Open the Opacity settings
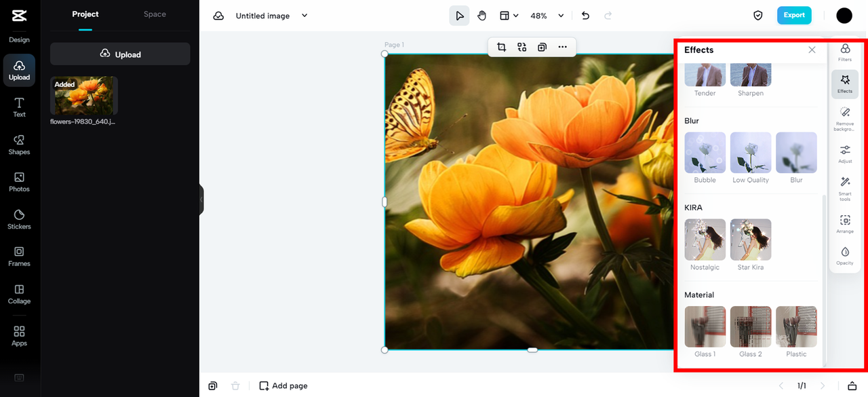 tap(844, 256)
